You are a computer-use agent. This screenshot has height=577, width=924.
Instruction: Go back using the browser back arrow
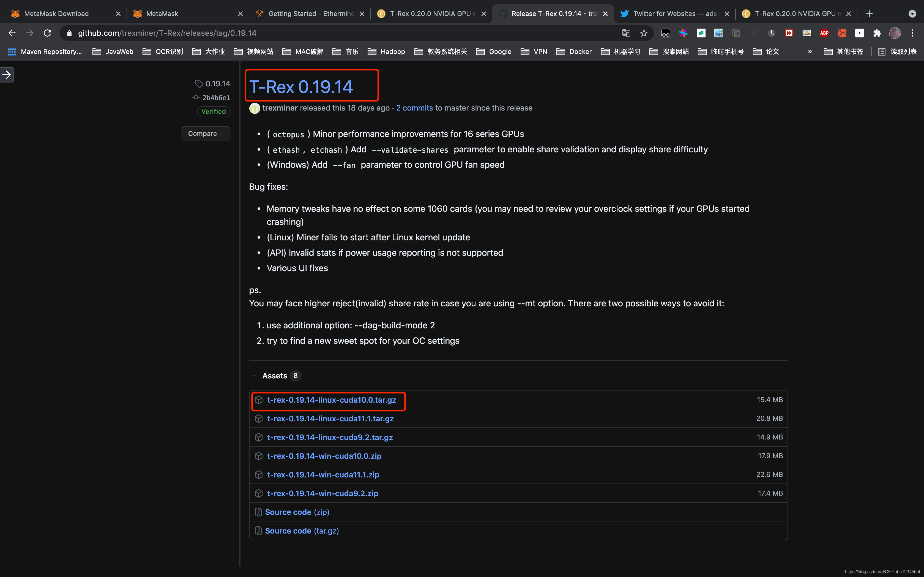(12, 33)
